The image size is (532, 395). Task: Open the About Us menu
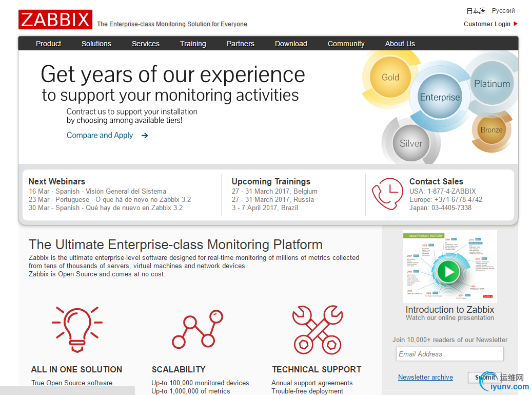tap(400, 44)
